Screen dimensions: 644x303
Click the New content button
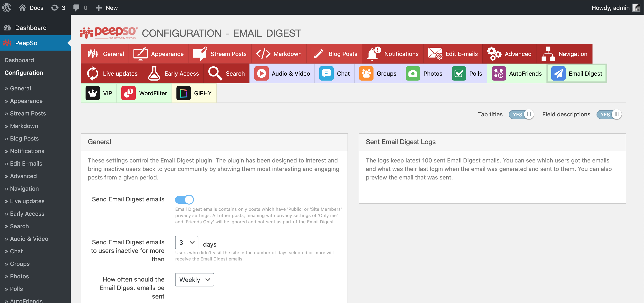tap(107, 8)
